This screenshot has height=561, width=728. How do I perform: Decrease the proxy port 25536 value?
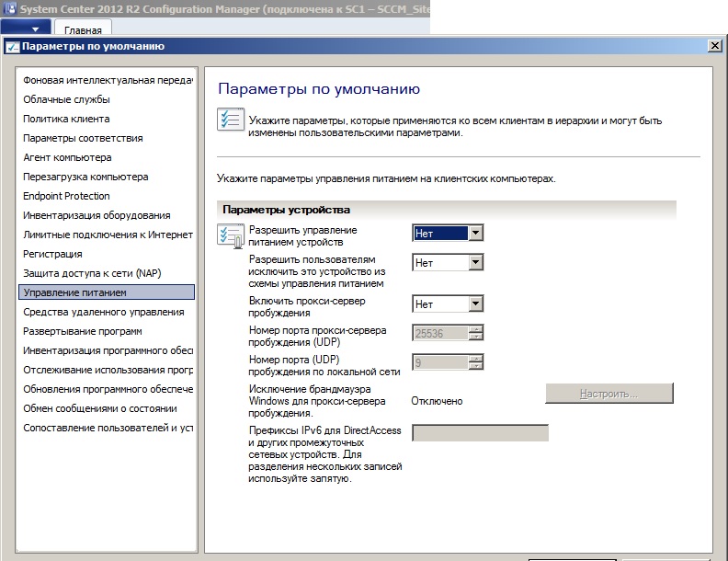pos(475,337)
